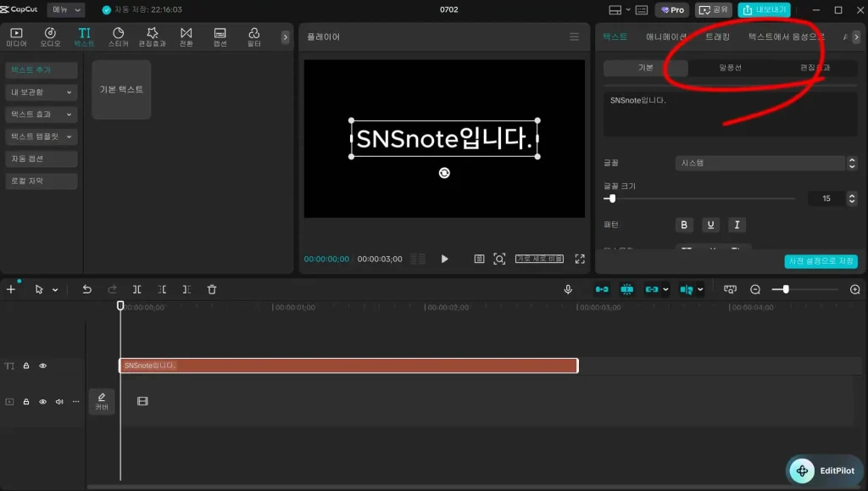This screenshot has height=491, width=868.
Task: Toggle underline U formatting
Action: [711, 225]
